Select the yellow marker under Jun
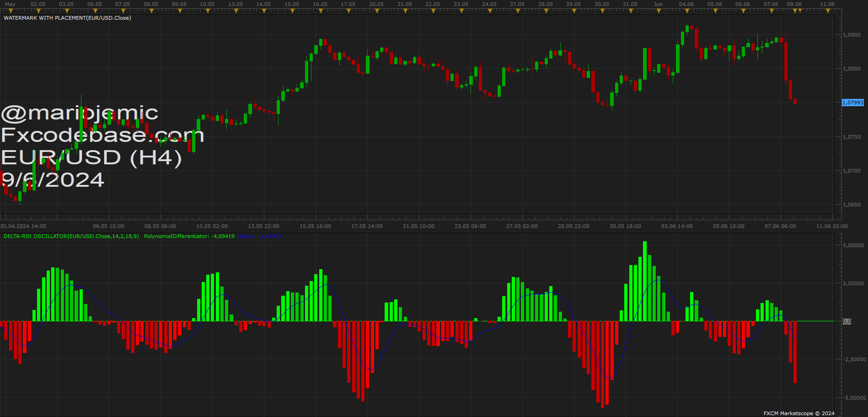Viewport: 868px width, 417px height. click(659, 11)
